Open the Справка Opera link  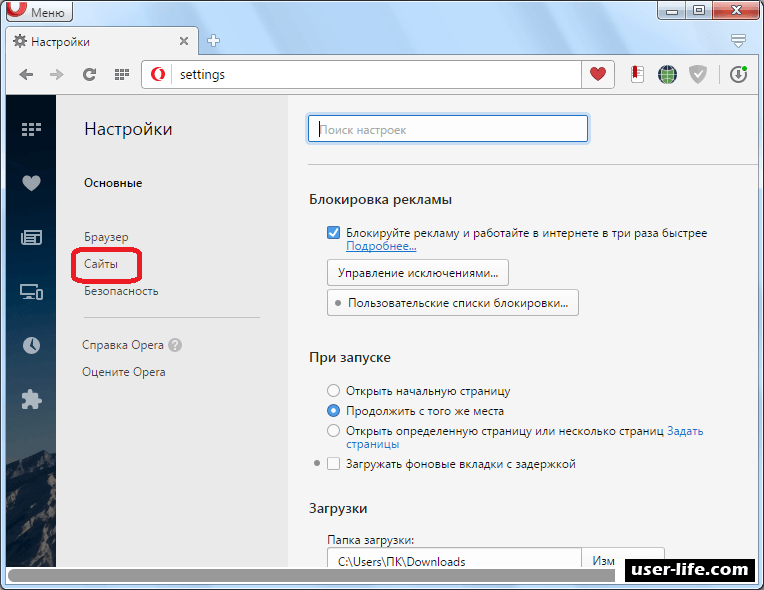tap(123, 345)
